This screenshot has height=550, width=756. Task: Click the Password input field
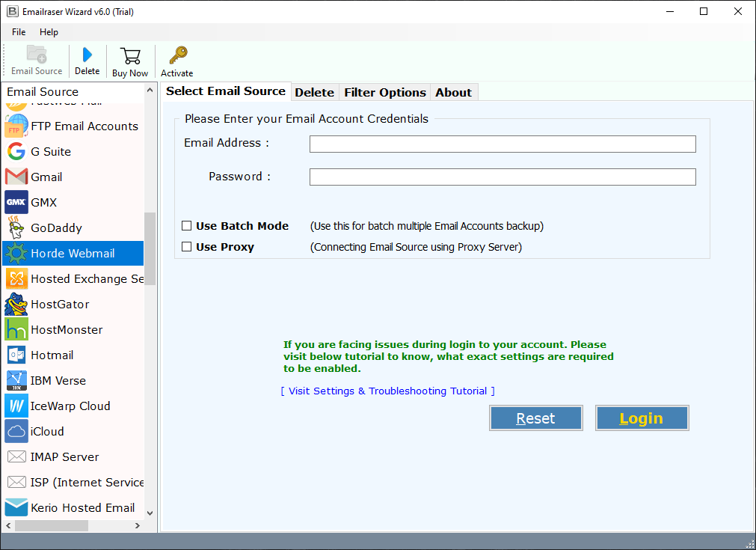(x=503, y=177)
